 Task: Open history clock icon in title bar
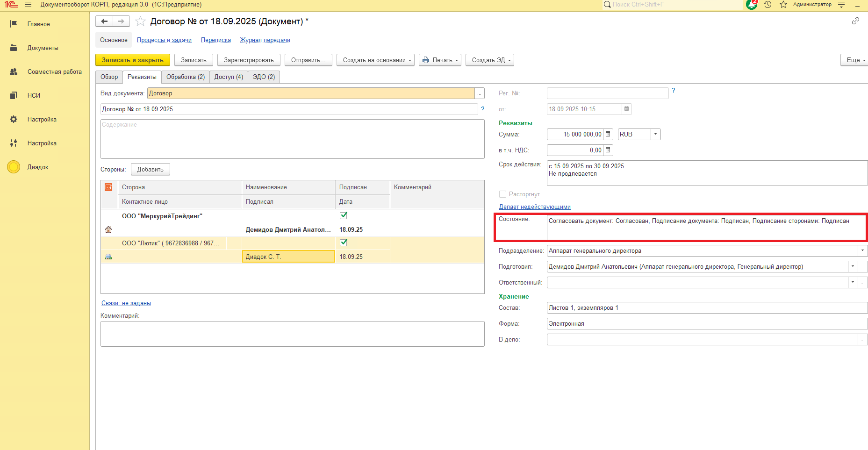pyautogui.click(x=768, y=5)
